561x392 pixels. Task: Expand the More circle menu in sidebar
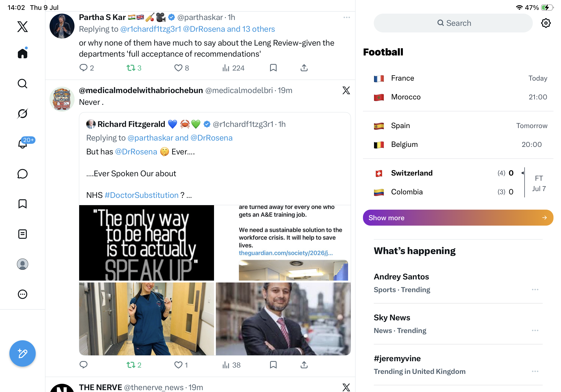click(x=23, y=294)
